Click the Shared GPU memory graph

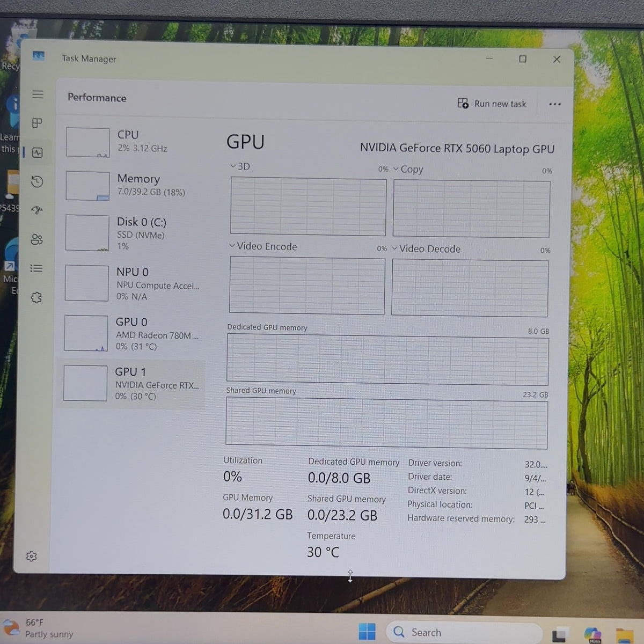(x=387, y=423)
